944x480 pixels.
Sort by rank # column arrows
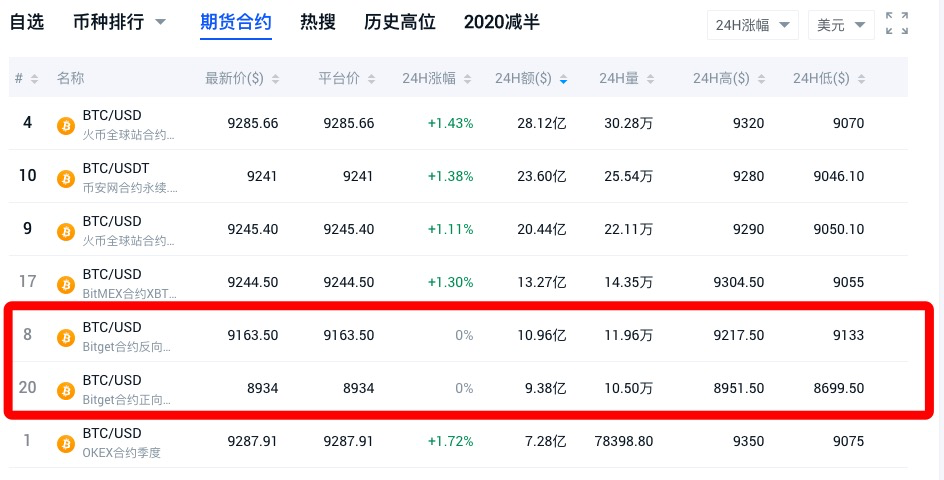click(34, 79)
